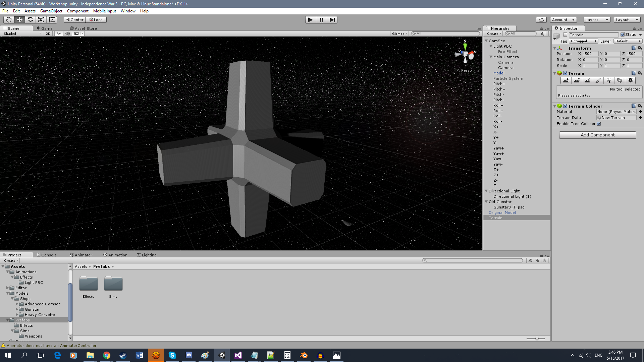The image size is (644, 362).
Task: Open the Shaded draw mode dropdown
Action: tap(22, 34)
